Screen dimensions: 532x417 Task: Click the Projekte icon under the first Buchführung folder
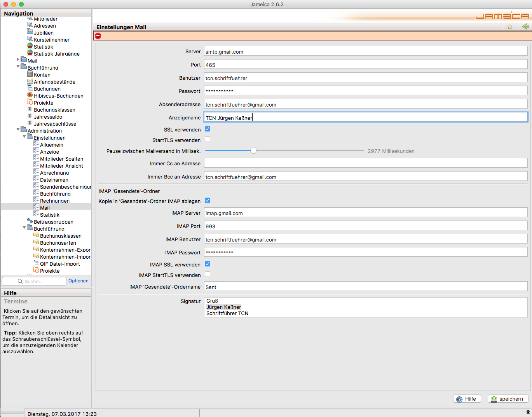(x=30, y=102)
